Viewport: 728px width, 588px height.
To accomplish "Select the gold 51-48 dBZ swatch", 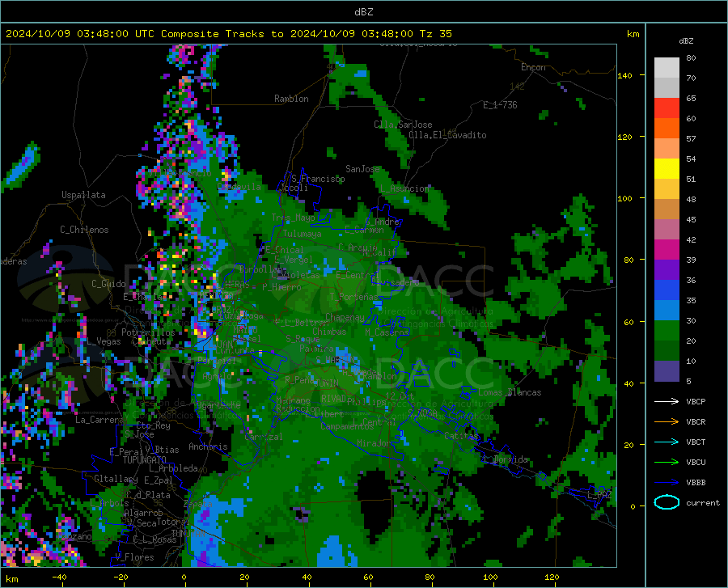I will tap(667, 189).
